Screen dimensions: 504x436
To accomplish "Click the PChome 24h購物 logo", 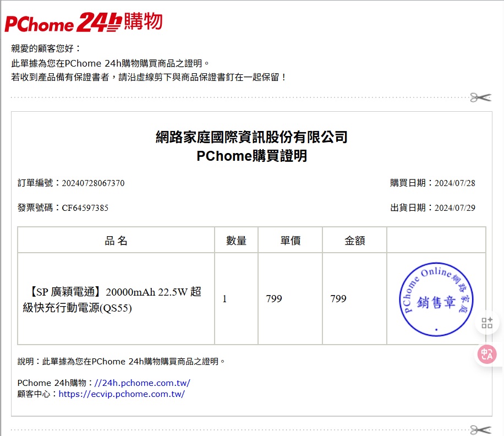I will tap(84, 22).
